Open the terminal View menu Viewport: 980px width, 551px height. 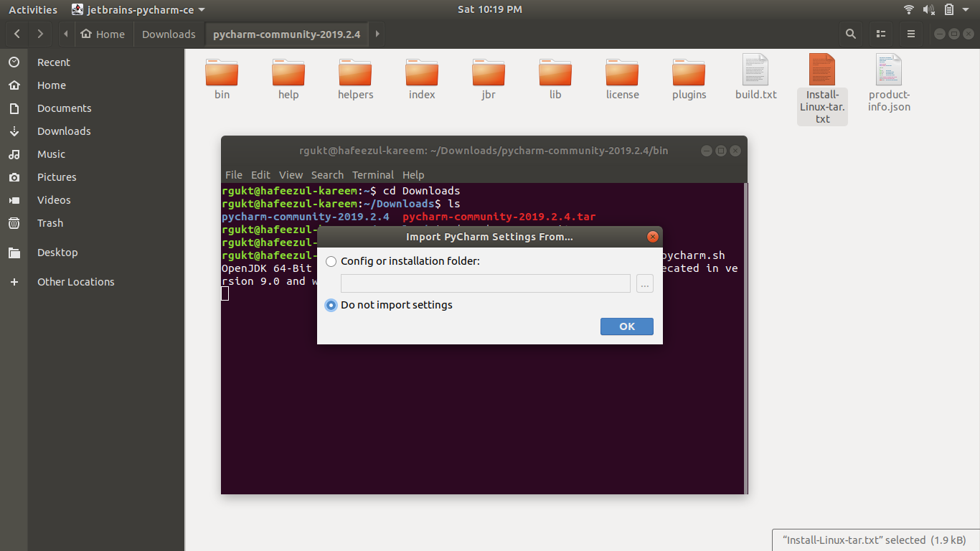(x=291, y=175)
